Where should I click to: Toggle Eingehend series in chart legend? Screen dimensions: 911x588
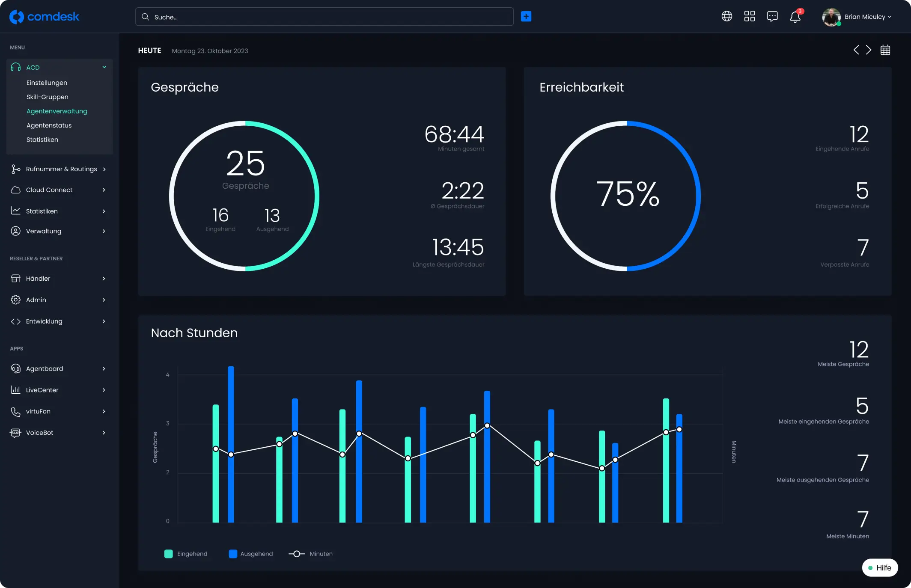click(x=186, y=554)
